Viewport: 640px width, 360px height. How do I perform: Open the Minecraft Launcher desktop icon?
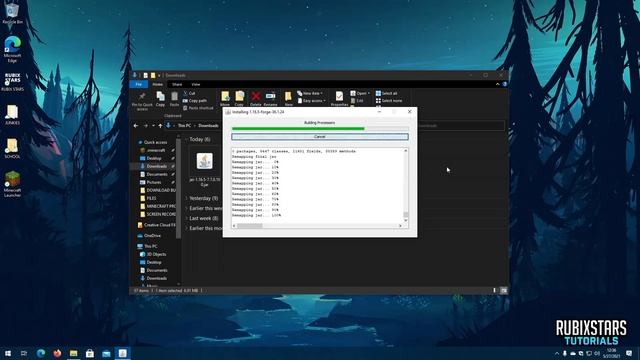tap(12, 184)
